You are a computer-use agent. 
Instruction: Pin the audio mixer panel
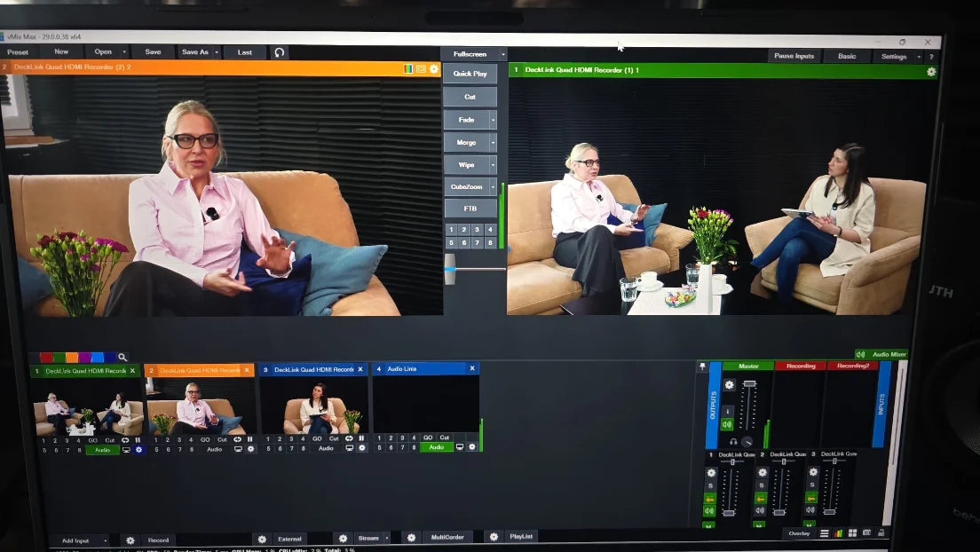pos(702,367)
